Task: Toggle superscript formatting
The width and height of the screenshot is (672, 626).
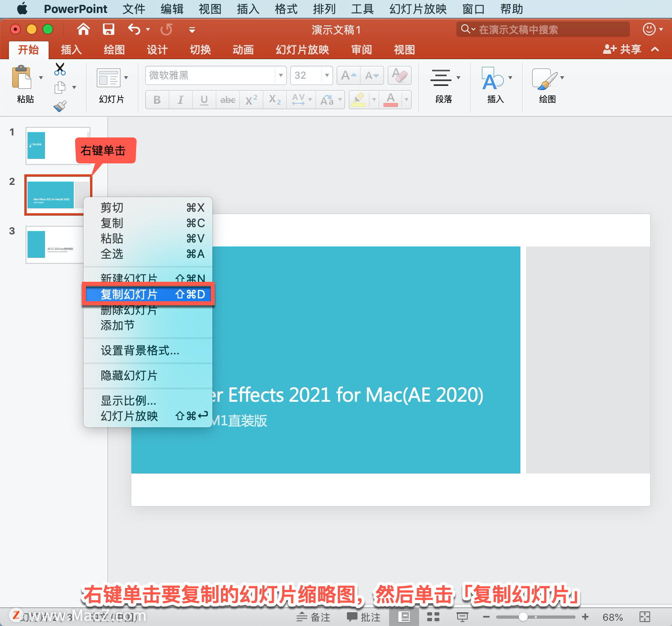Action: click(251, 100)
